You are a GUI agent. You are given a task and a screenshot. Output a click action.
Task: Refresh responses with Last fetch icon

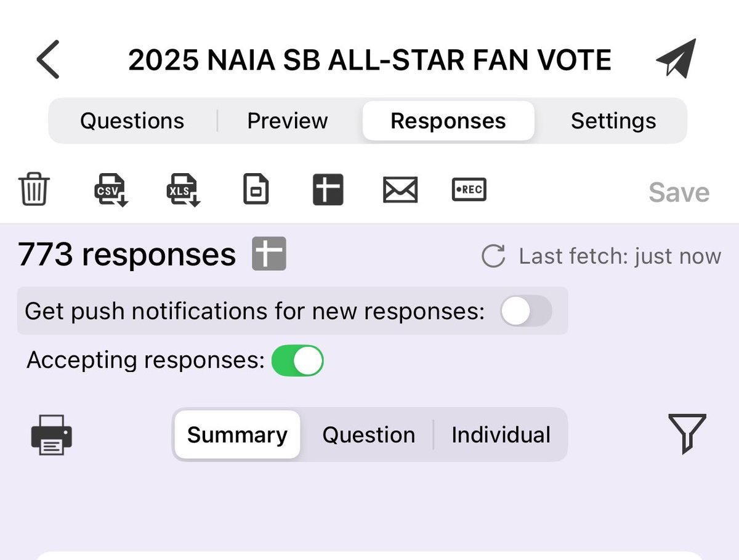click(x=493, y=256)
